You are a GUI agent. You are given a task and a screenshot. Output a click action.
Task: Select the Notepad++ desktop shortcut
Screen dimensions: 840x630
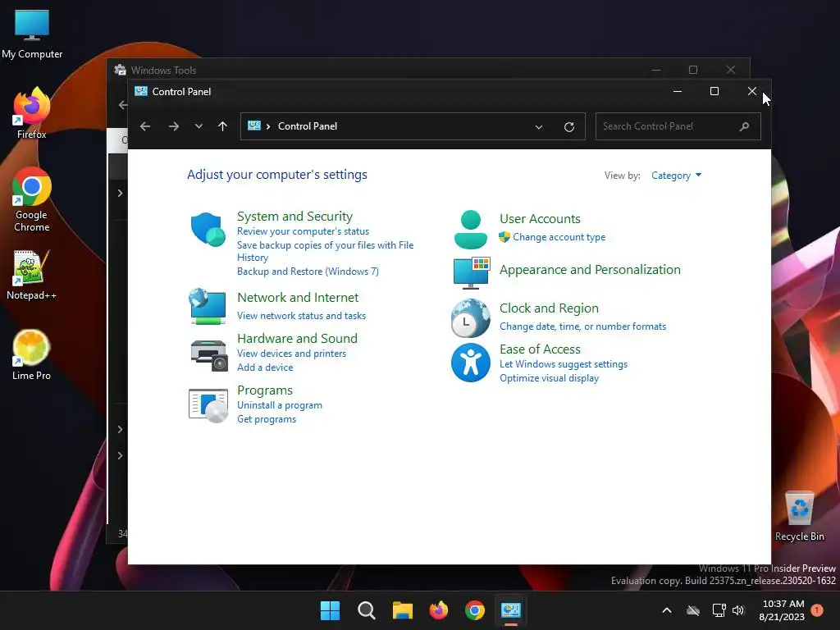tap(31, 275)
